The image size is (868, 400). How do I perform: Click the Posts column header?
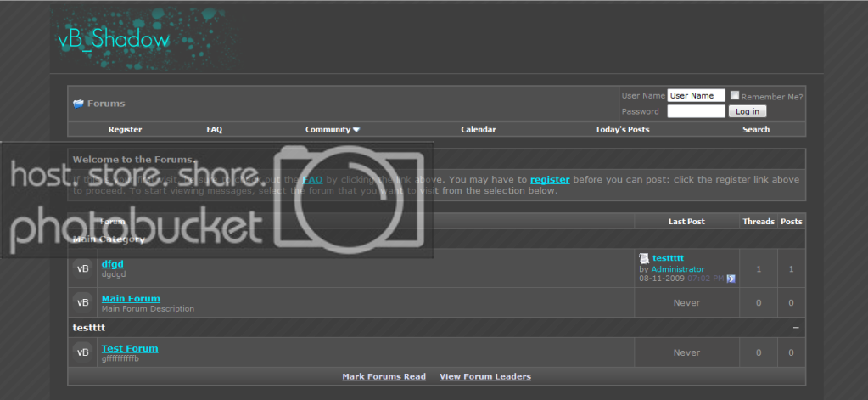pos(791,221)
